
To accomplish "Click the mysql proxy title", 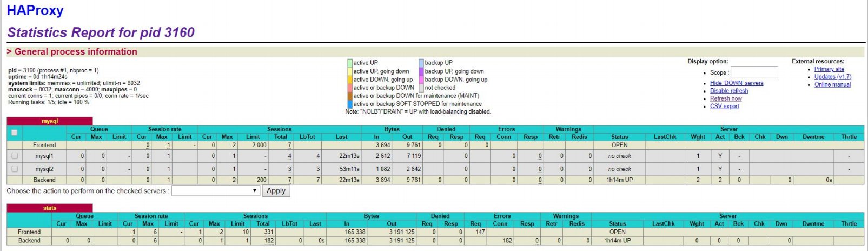I will click(50, 121).
